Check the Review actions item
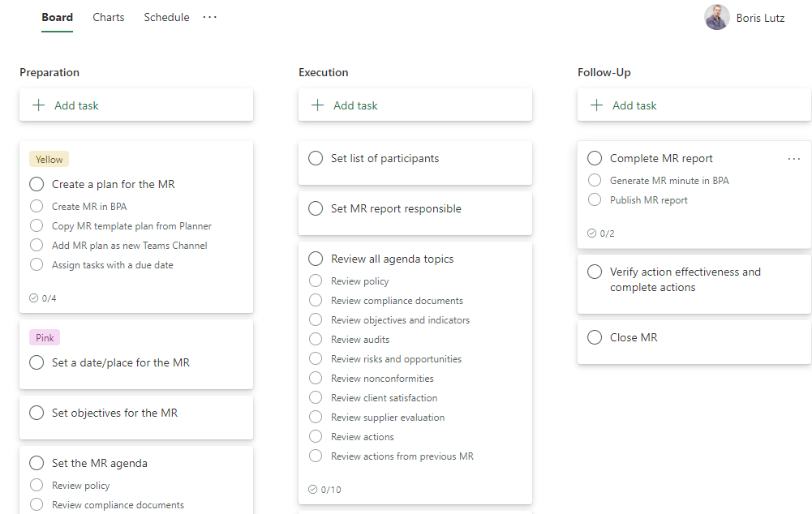Viewport: 812px width, 514px height. [316, 436]
